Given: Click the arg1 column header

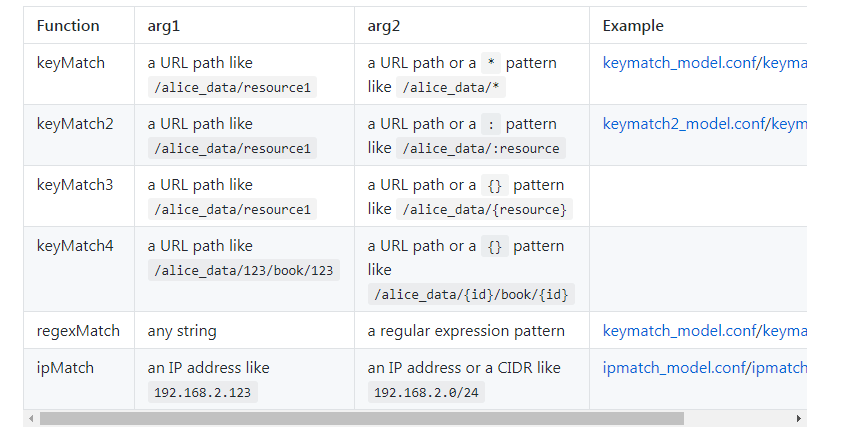Looking at the screenshot, I should coord(164,26).
